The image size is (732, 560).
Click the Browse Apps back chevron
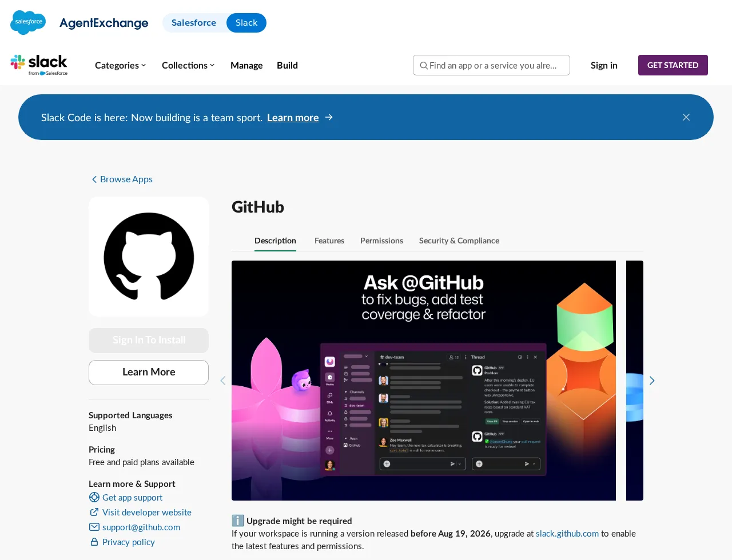coord(94,179)
